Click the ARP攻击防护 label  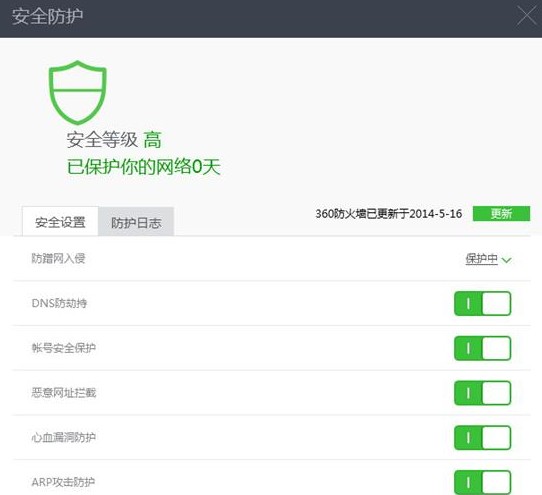coord(63,482)
